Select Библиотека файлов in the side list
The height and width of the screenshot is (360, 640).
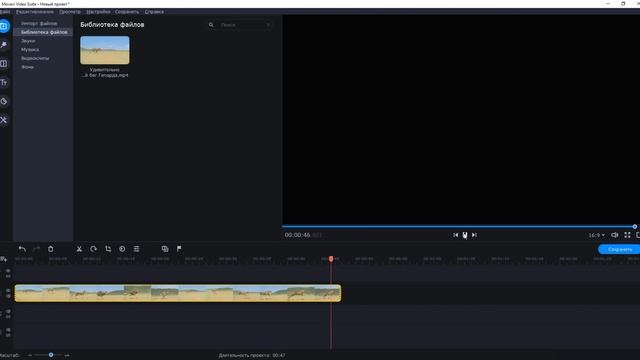pos(44,32)
